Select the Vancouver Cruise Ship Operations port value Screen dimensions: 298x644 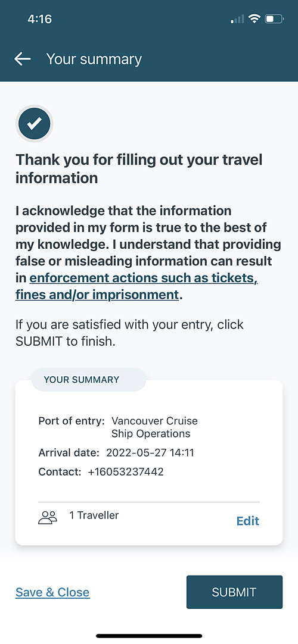tap(154, 427)
